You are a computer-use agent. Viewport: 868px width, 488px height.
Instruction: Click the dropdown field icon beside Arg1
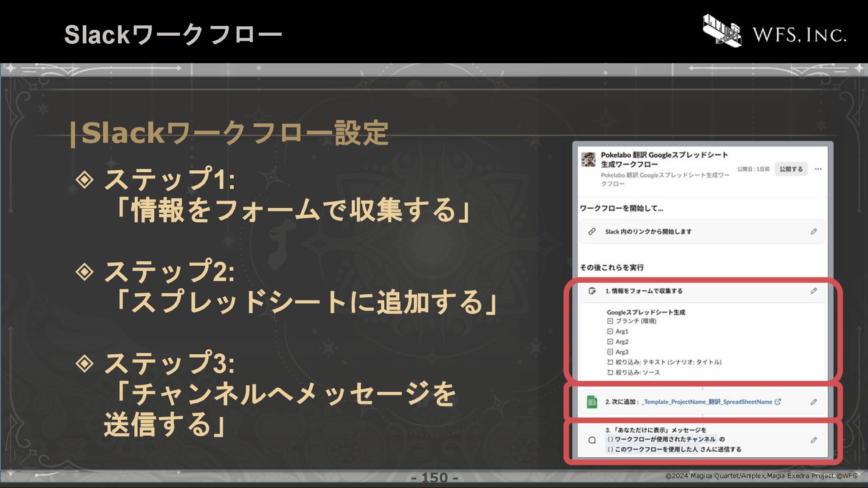(610, 331)
